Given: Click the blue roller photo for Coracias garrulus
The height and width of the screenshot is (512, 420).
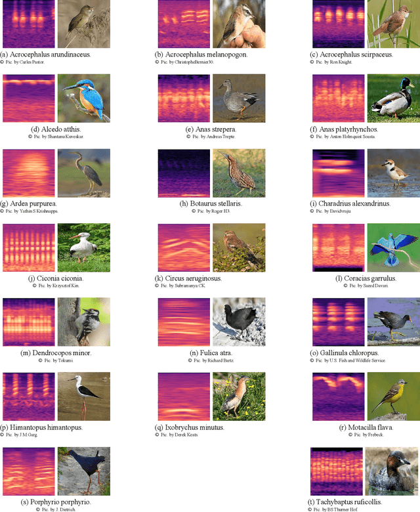Looking at the screenshot, I should (393, 247).
